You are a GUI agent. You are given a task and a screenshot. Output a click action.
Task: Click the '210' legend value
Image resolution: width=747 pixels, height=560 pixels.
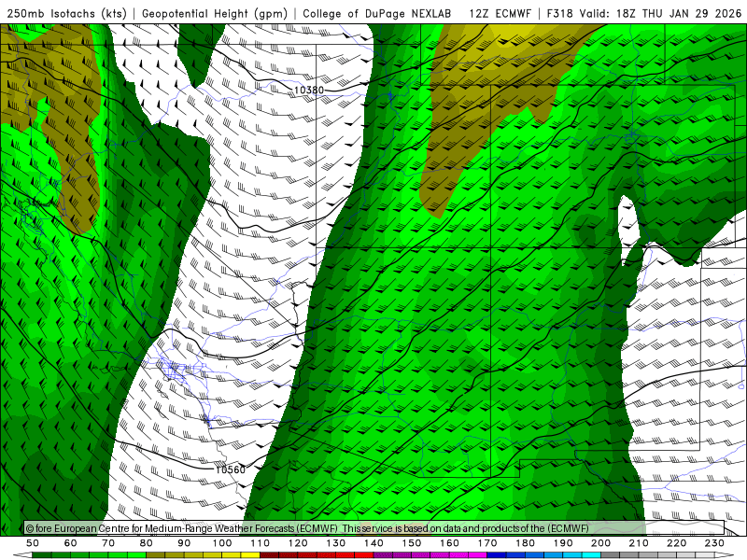click(x=639, y=543)
